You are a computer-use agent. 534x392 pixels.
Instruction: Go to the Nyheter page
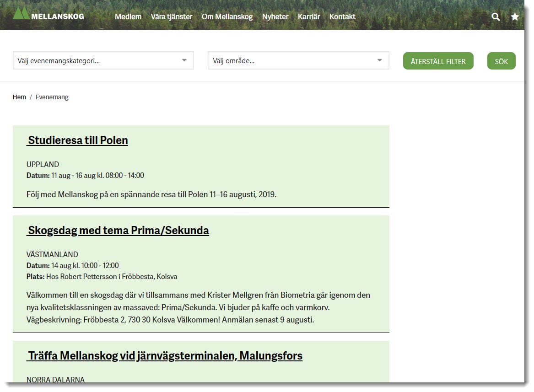pyautogui.click(x=275, y=16)
